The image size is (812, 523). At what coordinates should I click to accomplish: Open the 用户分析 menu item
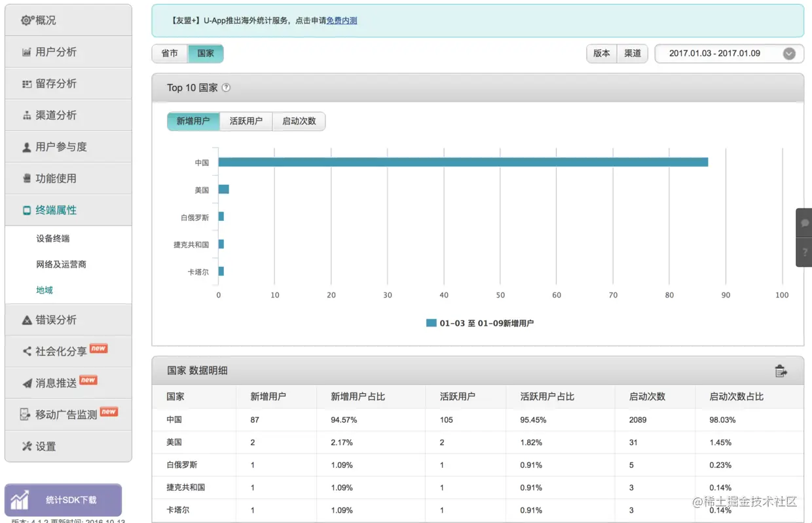tap(68, 52)
